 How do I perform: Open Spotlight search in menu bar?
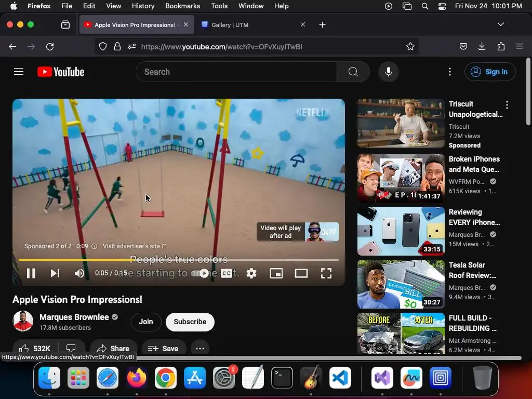click(425, 6)
